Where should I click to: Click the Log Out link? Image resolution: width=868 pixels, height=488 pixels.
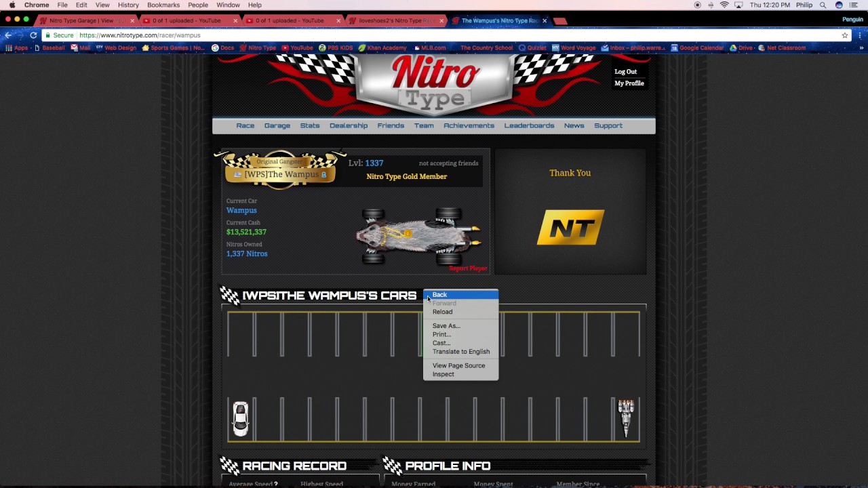point(625,72)
